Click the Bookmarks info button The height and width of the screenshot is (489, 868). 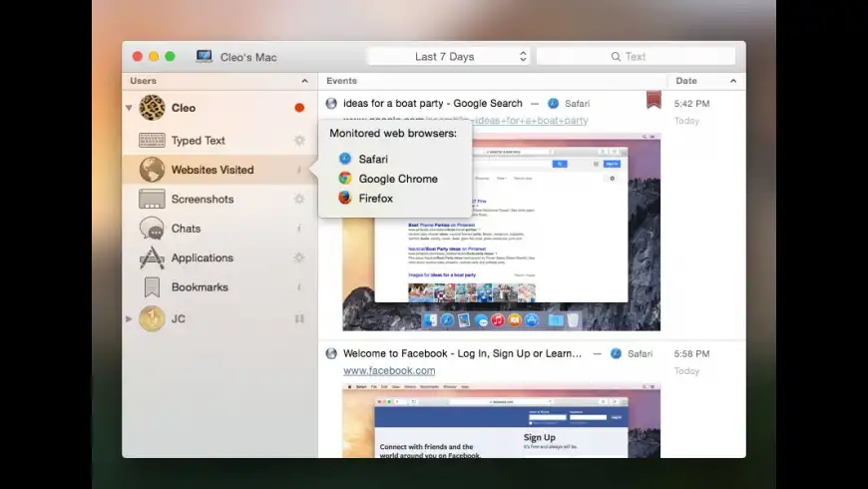point(299,286)
